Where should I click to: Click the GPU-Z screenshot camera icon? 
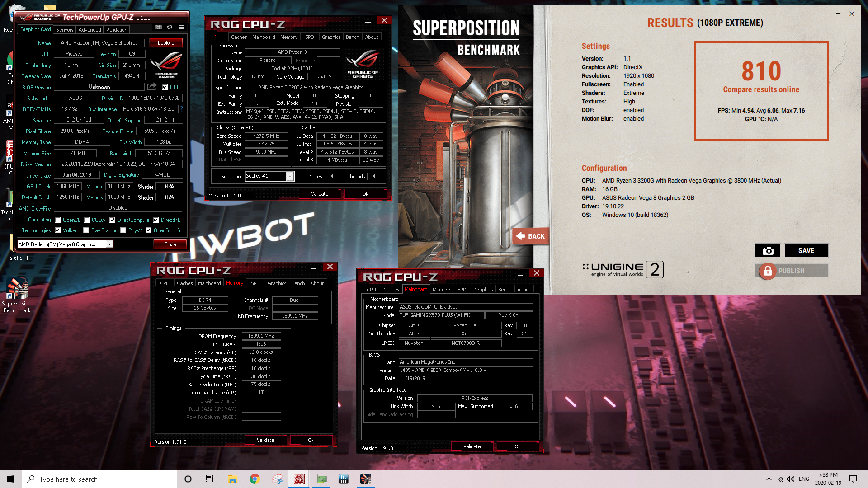[158, 28]
